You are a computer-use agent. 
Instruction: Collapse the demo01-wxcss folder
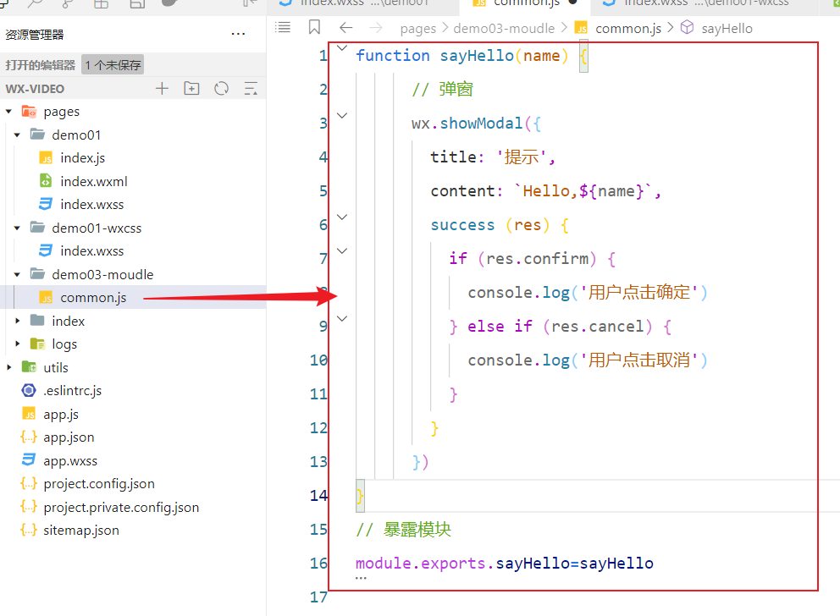coord(17,228)
